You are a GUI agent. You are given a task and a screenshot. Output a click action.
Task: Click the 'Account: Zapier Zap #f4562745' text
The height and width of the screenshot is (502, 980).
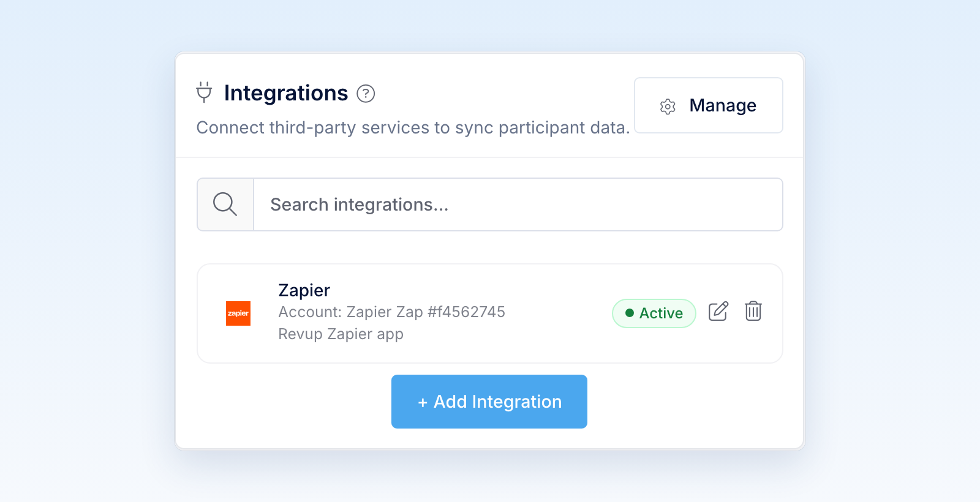[392, 312]
